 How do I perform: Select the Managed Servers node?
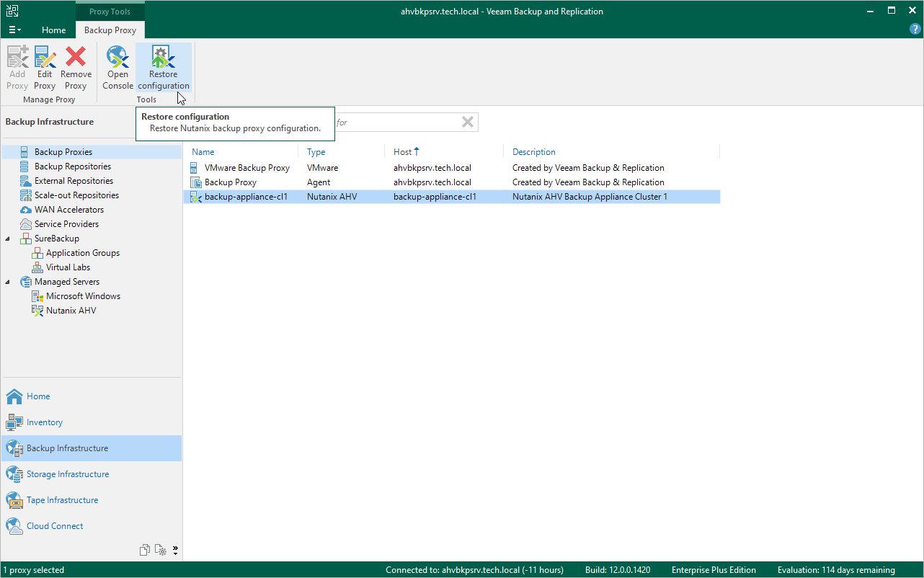[67, 282]
